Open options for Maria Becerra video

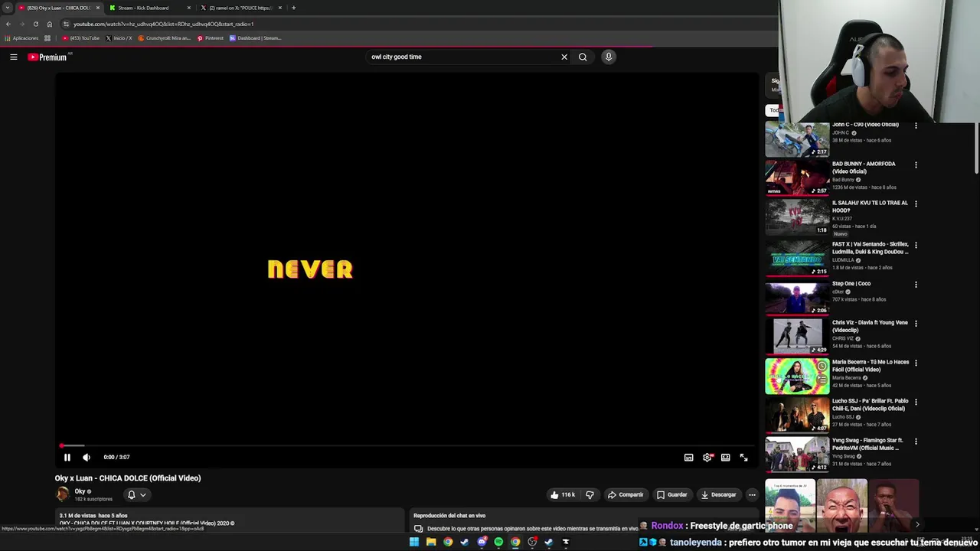(916, 363)
